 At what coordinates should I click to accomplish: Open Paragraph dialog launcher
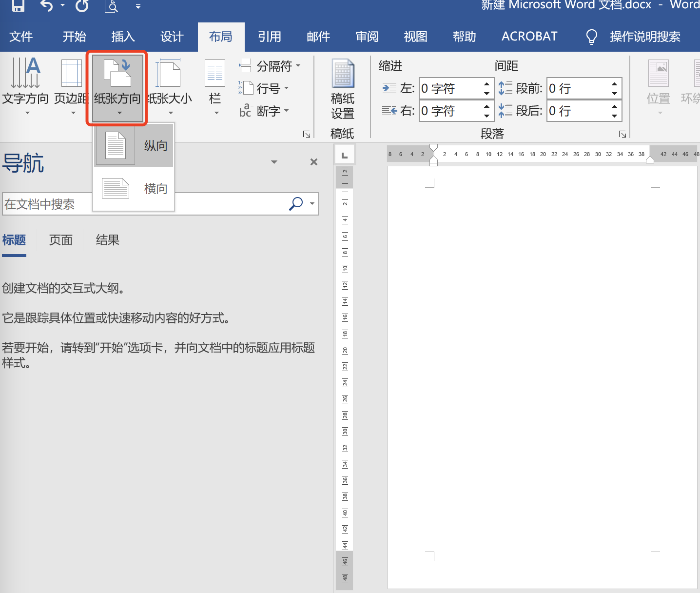pos(622,134)
